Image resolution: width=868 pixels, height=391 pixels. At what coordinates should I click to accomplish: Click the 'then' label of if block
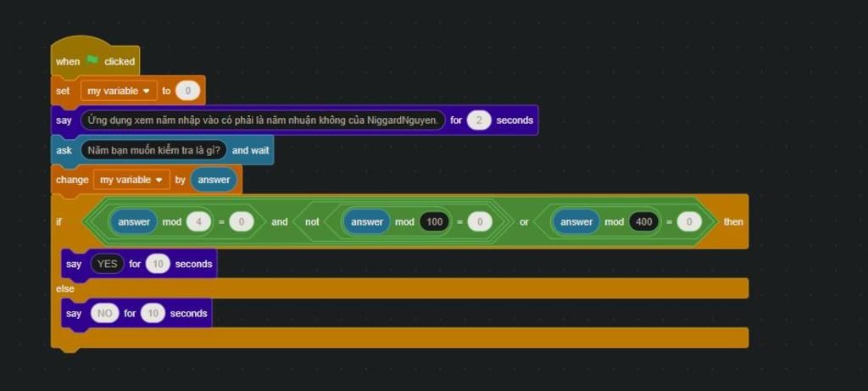[733, 222]
